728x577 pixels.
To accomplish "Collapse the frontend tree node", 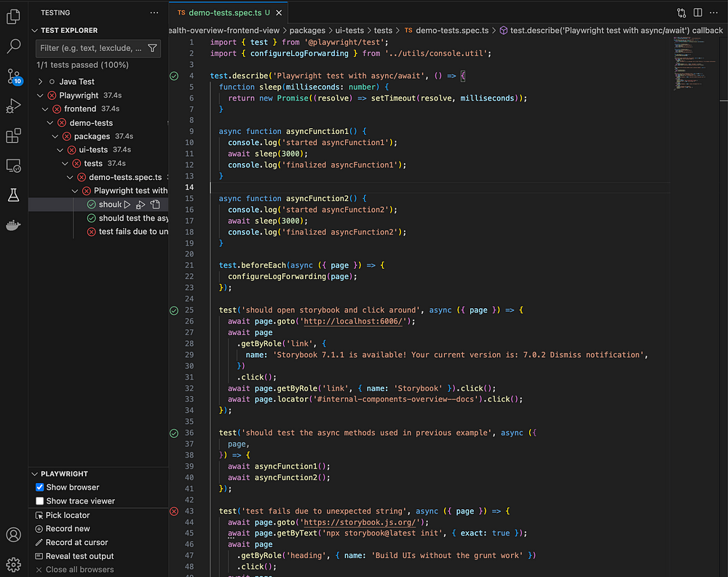I will 45,109.
